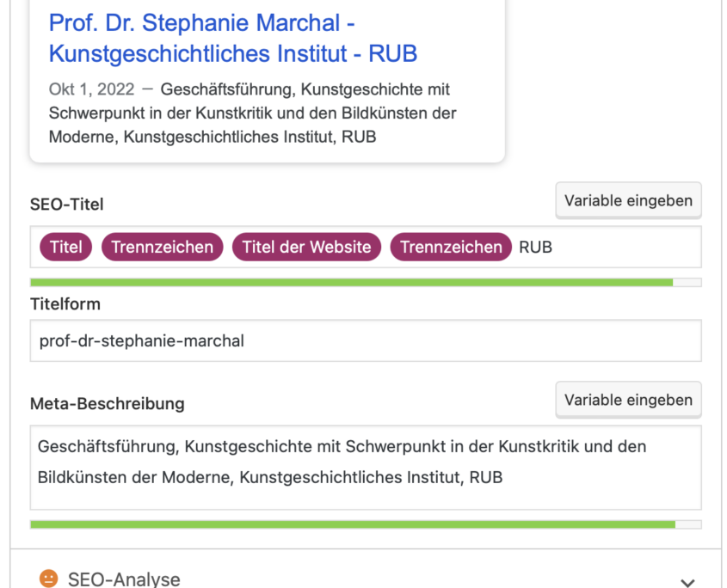
Task: Click the Titelform field label
Action: 65,304
